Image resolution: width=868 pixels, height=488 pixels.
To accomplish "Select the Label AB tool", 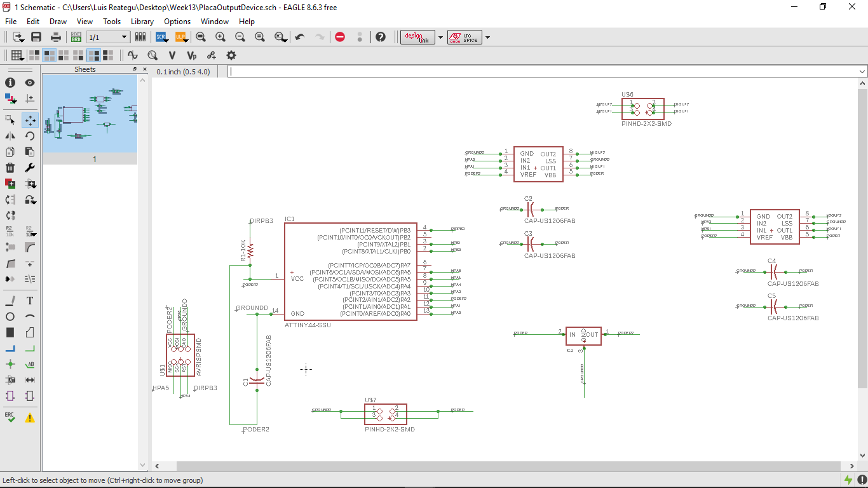I will point(30,364).
